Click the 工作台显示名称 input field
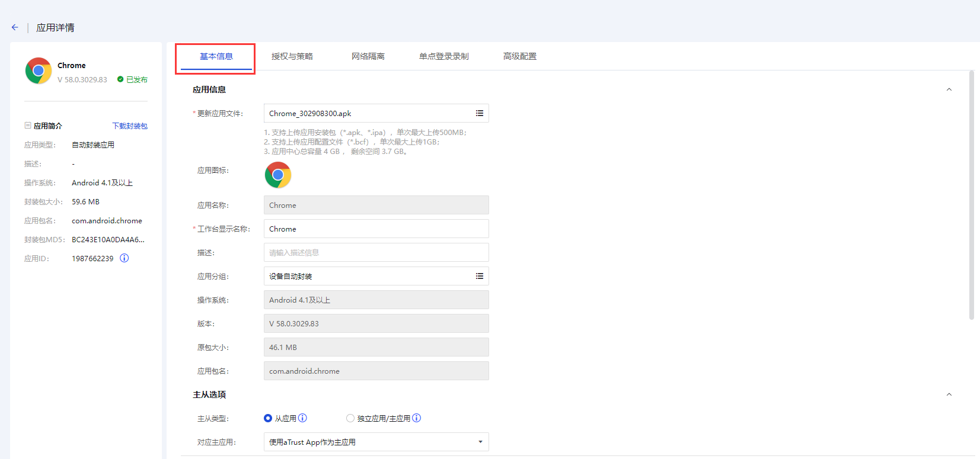This screenshot has width=980, height=459. pyautogui.click(x=376, y=229)
